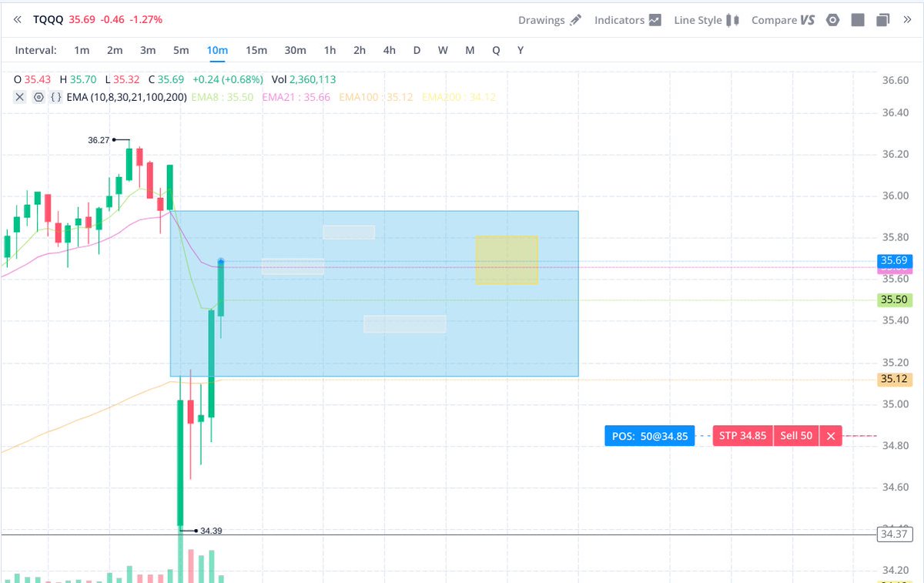Click the Interval: label
This screenshot has width=924, height=583.
(x=35, y=50)
